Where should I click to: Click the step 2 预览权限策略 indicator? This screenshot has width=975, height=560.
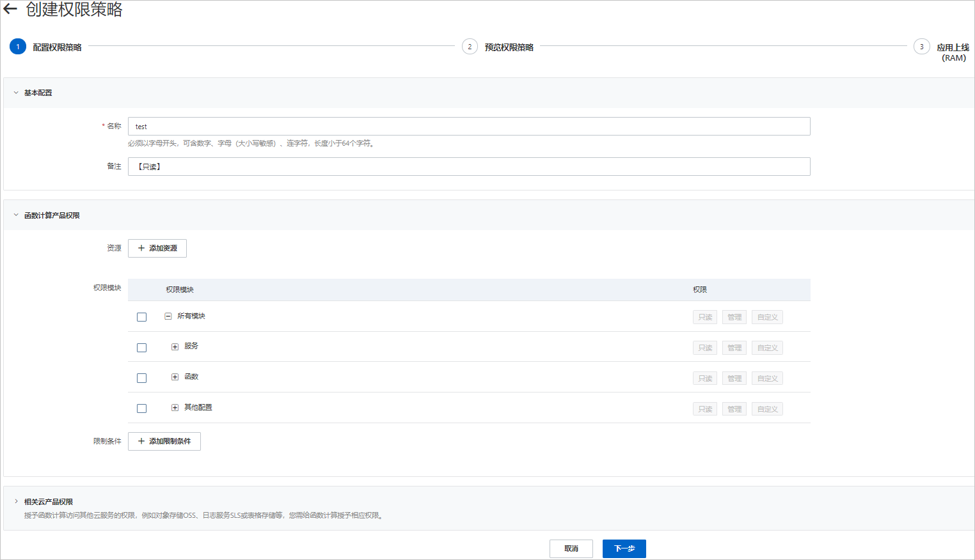pyautogui.click(x=469, y=47)
